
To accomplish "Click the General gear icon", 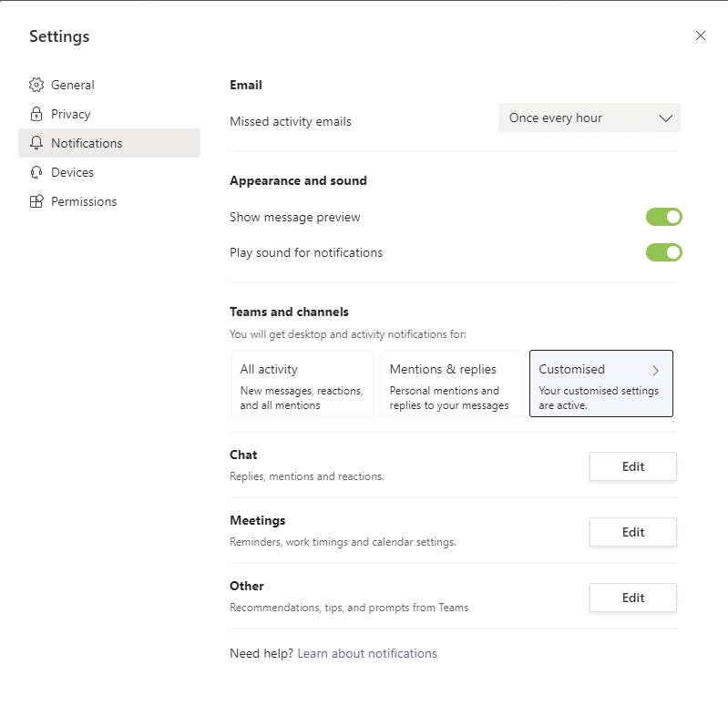I will click(x=36, y=85).
